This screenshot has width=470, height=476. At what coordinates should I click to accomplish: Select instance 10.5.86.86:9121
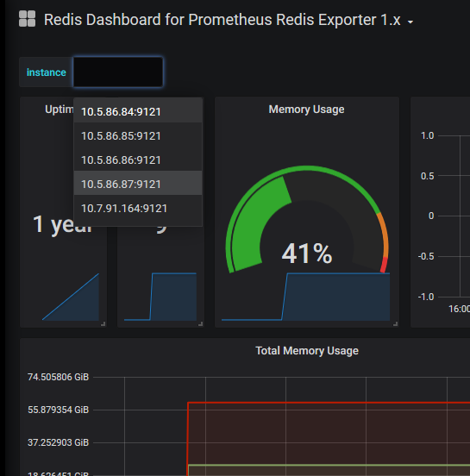[138, 160]
